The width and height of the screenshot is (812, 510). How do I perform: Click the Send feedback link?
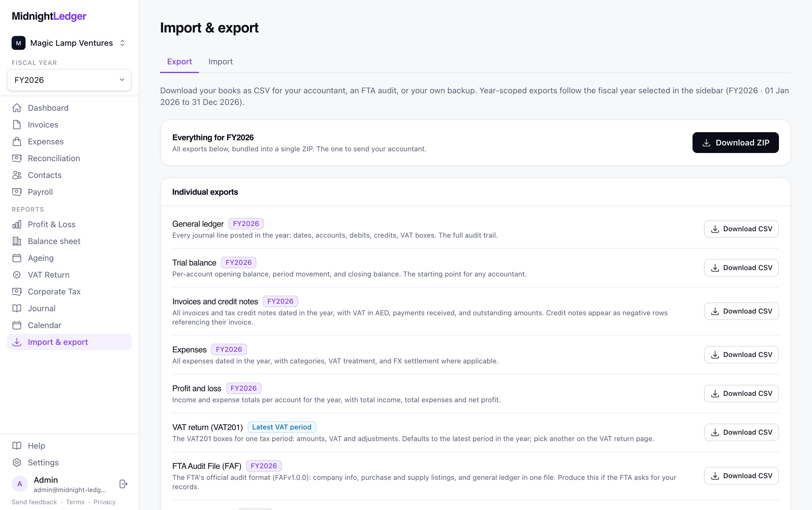[34, 502]
